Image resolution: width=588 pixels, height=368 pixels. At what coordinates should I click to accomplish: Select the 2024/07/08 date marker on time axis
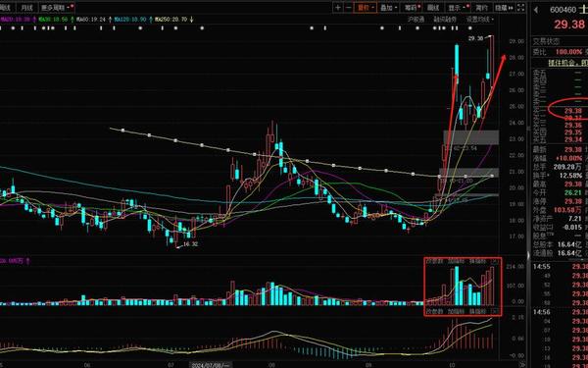tap(210, 365)
